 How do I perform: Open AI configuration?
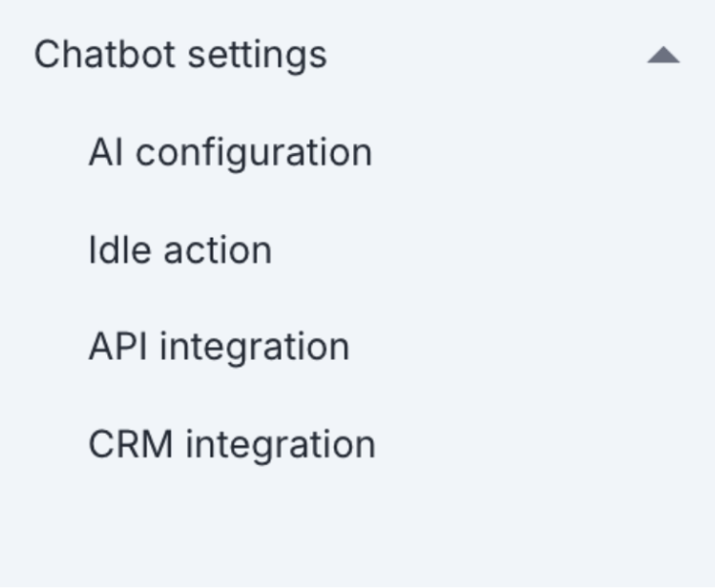tap(230, 153)
